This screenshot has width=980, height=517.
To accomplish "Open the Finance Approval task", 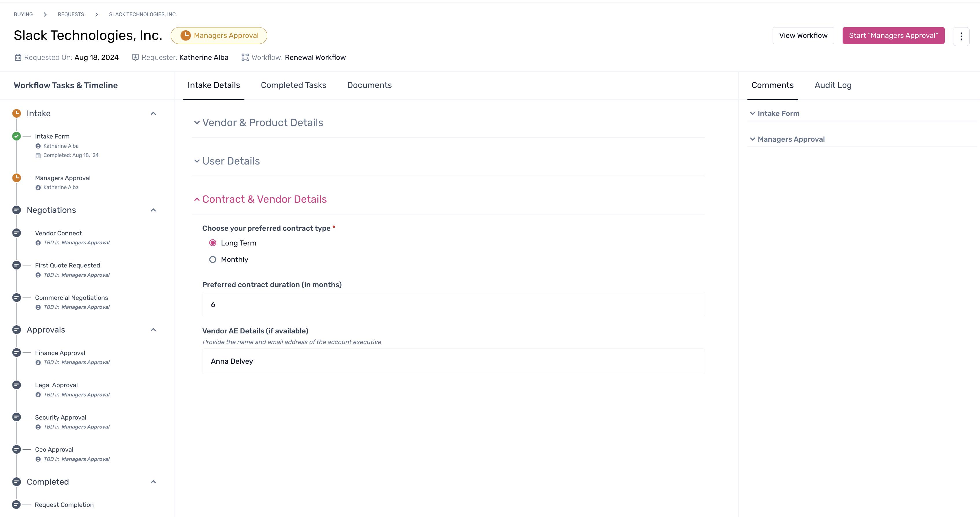I will pos(60,353).
